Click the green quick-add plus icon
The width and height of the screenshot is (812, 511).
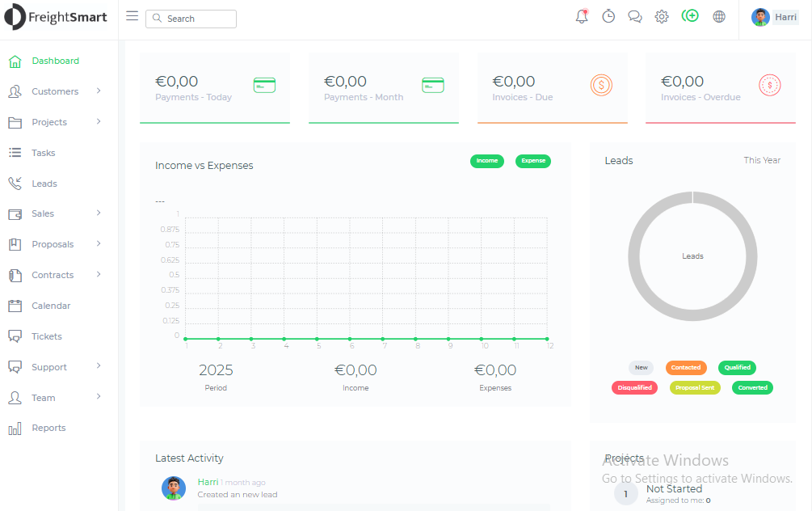point(690,16)
